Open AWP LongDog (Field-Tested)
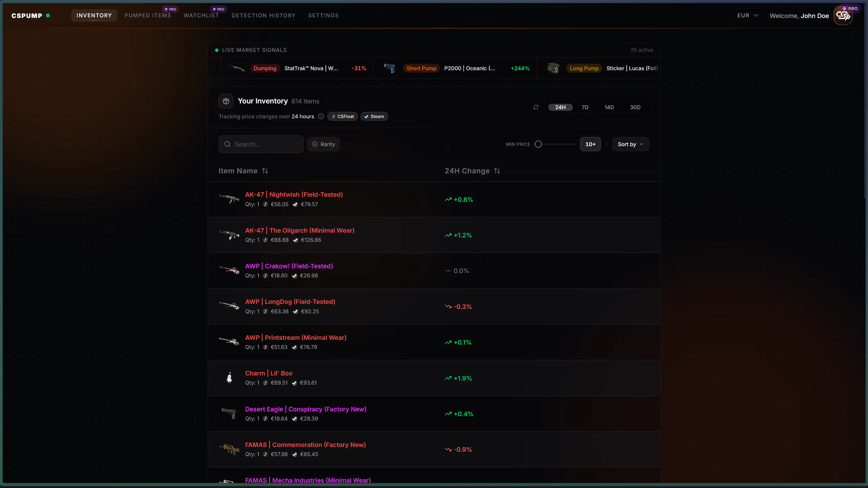 pos(290,302)
